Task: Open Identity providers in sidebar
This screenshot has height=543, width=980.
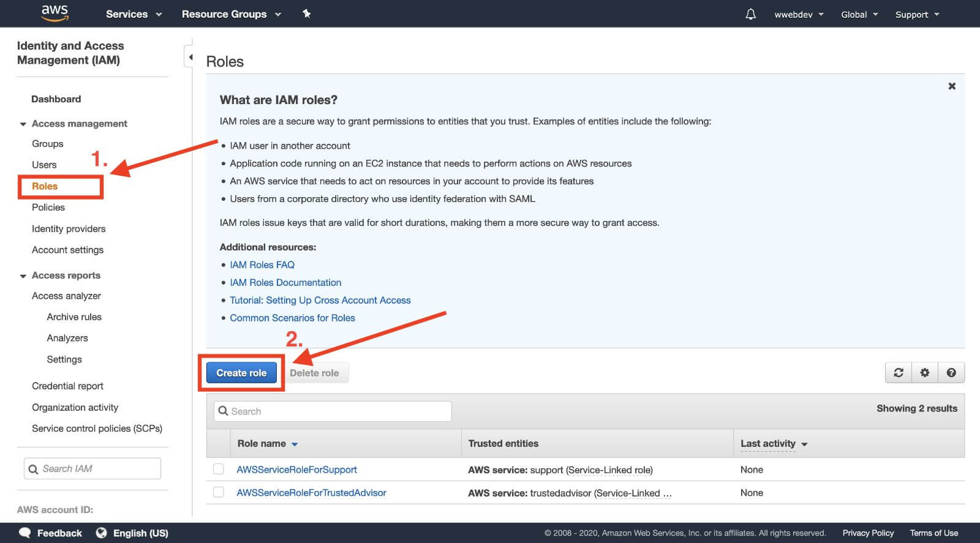Action: point(69,229)
